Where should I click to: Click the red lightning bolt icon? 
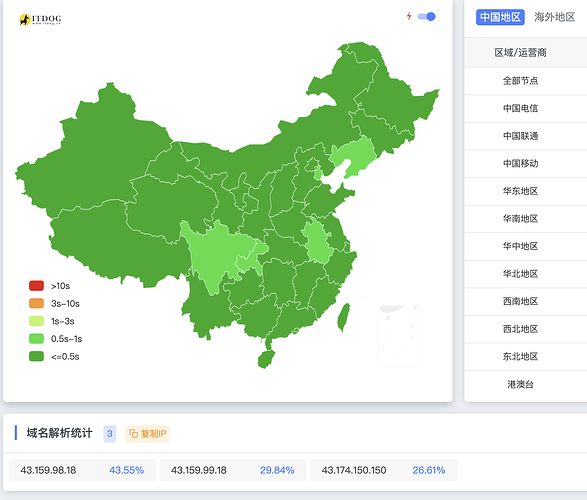(x=409, y=16)
